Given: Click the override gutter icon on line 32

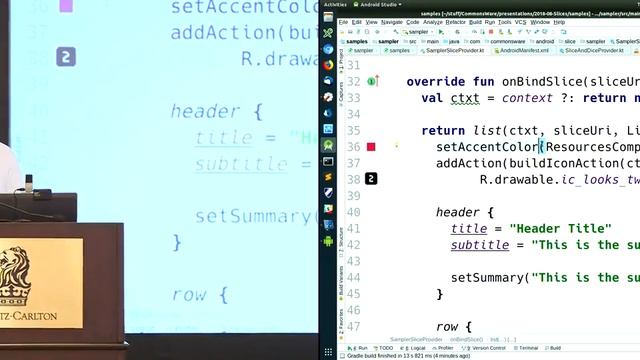Looking at the screenshot, I should [x=373, y=81].
